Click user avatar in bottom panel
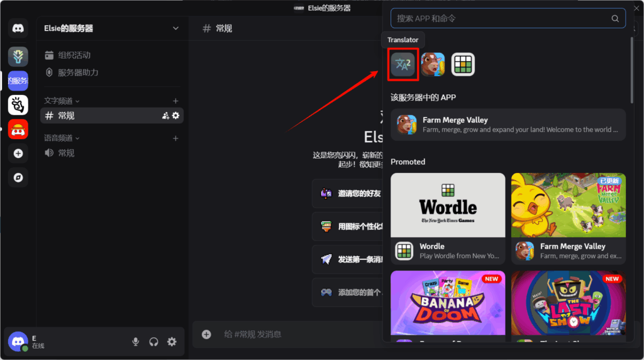This screenshot has height=360, width=644. click(x=18, y=342)
